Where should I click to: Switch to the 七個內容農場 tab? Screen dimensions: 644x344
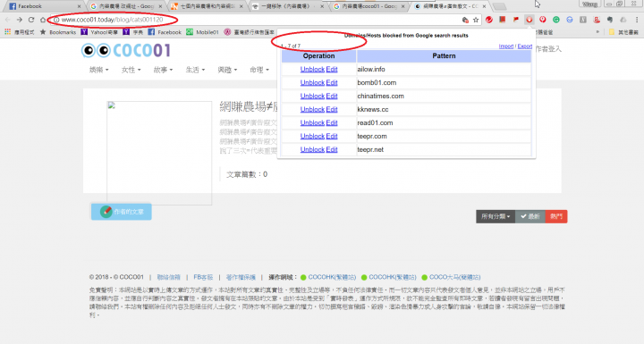(206, 6)
